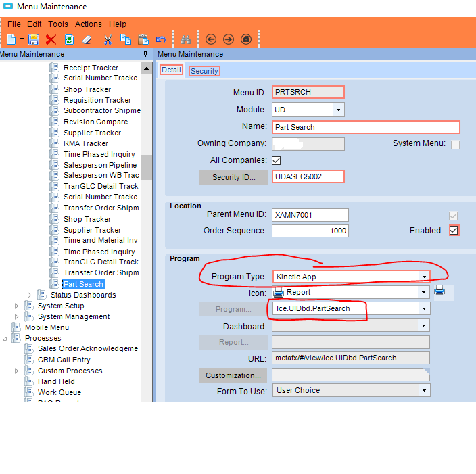Switch to the Security tab

pyautogui.click(x=204, y=71)
